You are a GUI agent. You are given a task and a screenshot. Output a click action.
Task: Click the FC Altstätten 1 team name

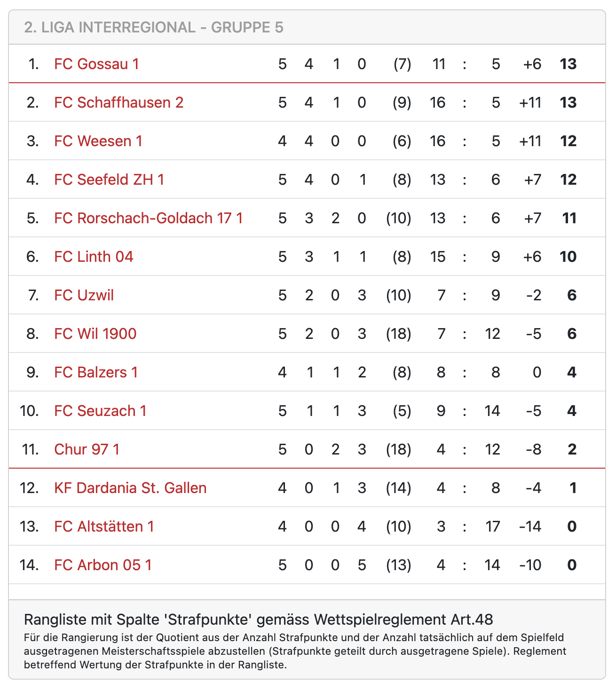(104, 526)
